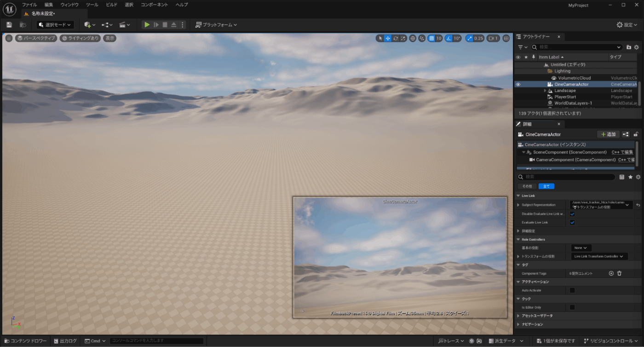644x347 pixels.
Task: Activate the translate (move) gizmo tool
Action: point(388,38)
